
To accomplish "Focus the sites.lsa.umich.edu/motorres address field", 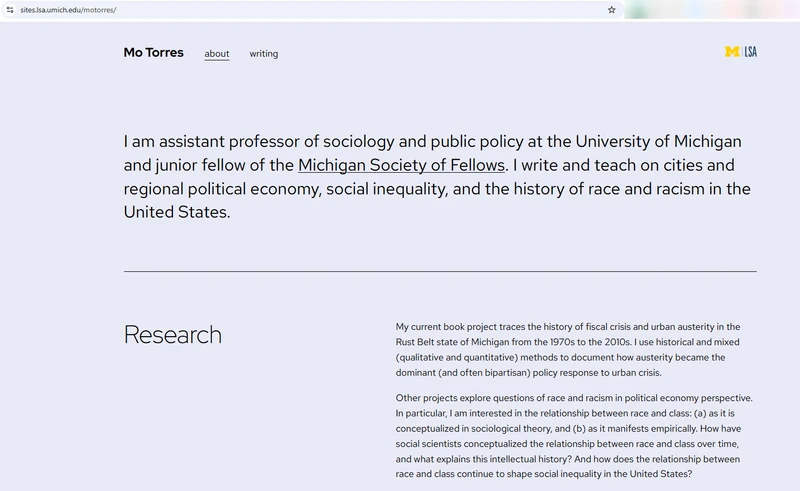I will 306,10.
